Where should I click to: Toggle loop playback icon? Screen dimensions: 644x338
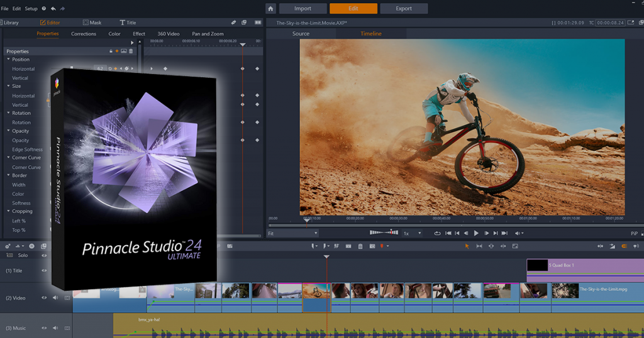click(x=437, y=233)
